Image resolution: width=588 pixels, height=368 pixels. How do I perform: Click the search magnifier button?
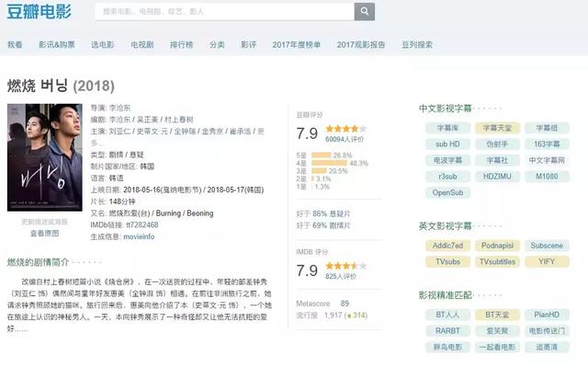pos(364,12)
